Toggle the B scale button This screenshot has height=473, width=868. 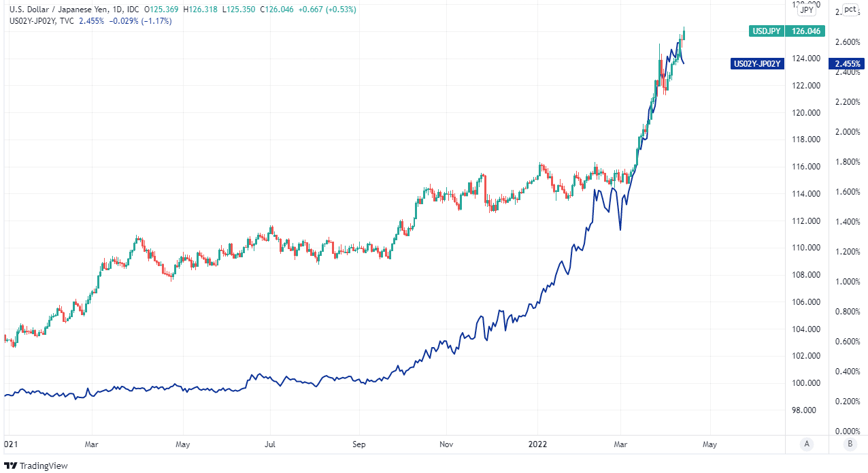(850, 444)
